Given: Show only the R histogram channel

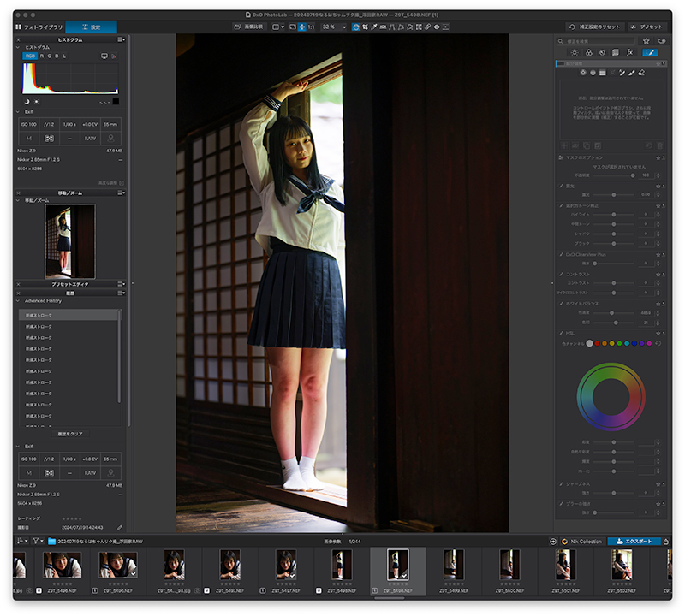Looking at the screenshot, I should (x=42, y=56).
